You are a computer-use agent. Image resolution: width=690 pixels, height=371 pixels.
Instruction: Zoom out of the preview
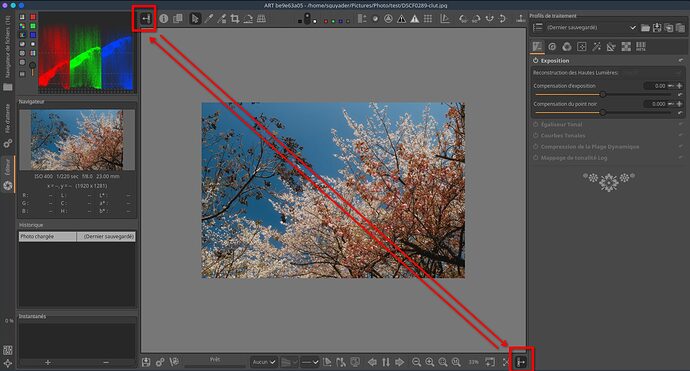pyautogui.click(x=416, y=362)
